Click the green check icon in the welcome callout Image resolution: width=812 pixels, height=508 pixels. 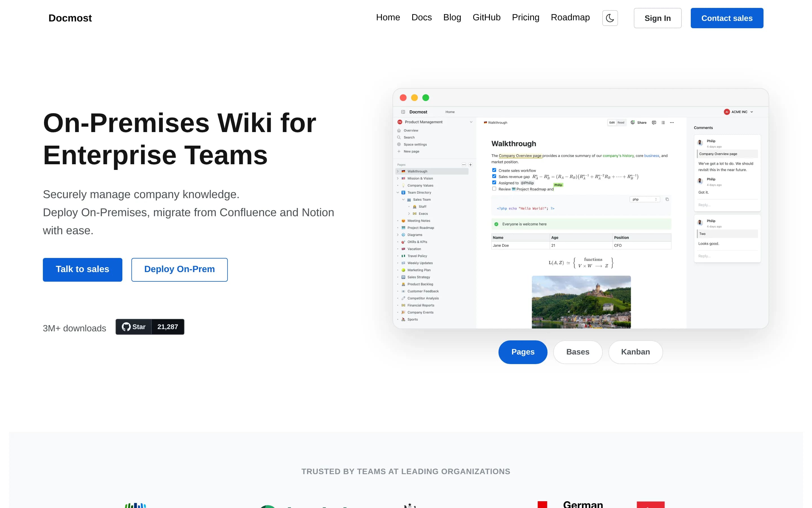496,224
